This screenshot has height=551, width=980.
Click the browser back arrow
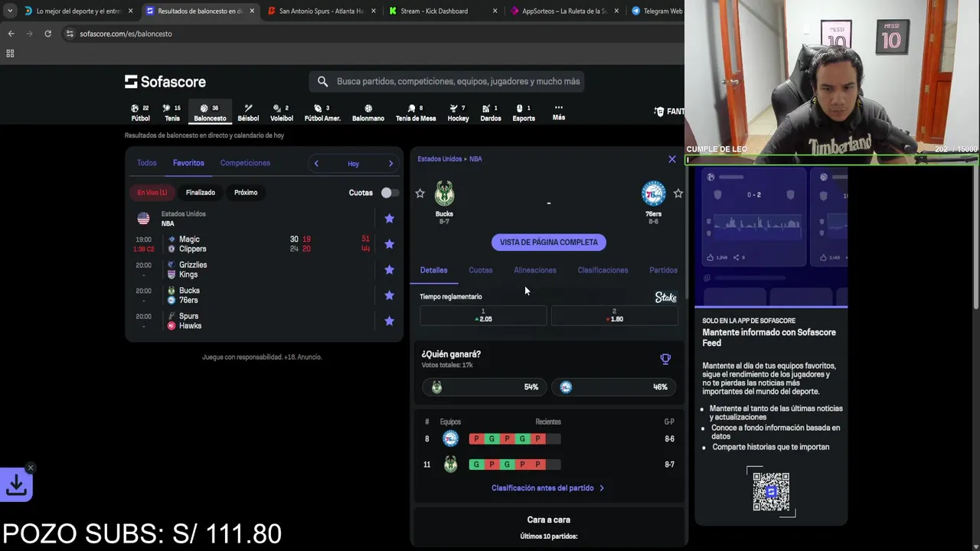pos(11,34)
